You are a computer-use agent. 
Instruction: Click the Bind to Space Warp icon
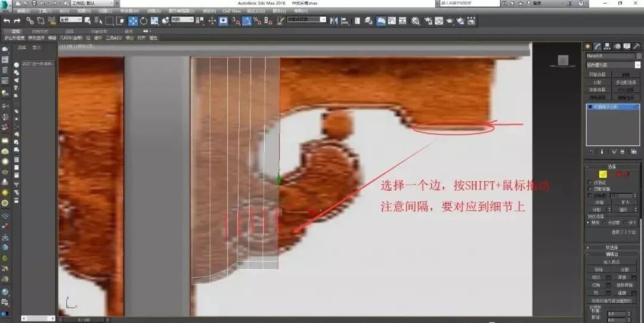coord(52,20)
